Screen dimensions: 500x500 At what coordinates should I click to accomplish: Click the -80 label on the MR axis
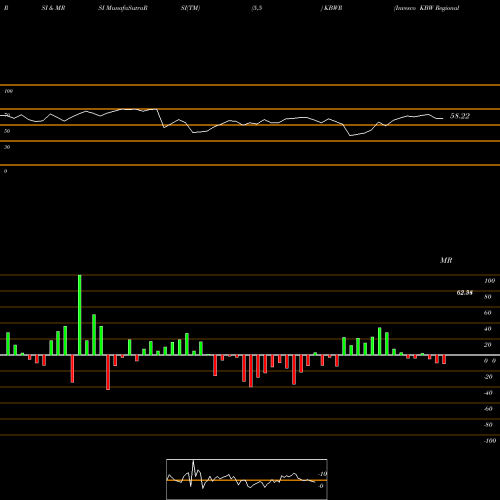click(x=488, y=425)
